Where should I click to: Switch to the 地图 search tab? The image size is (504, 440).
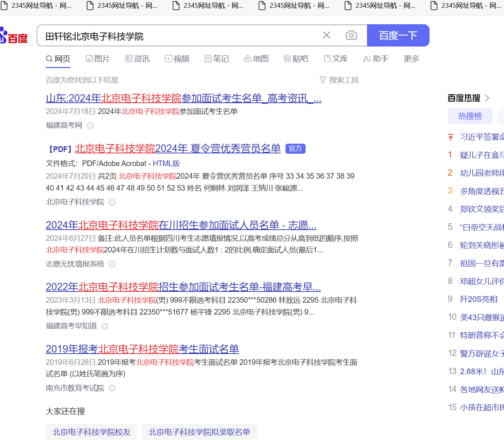coord(256,59)
